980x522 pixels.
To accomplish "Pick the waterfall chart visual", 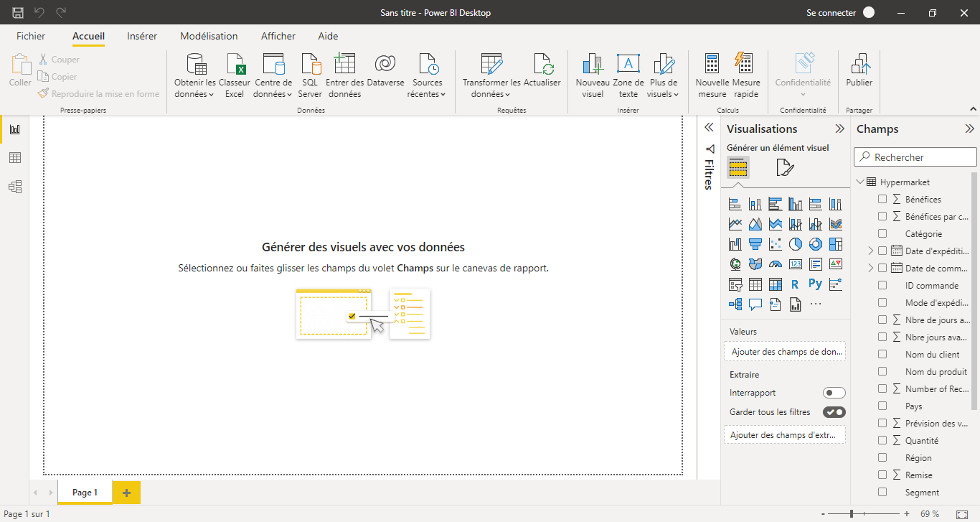I will click(735, 245).
